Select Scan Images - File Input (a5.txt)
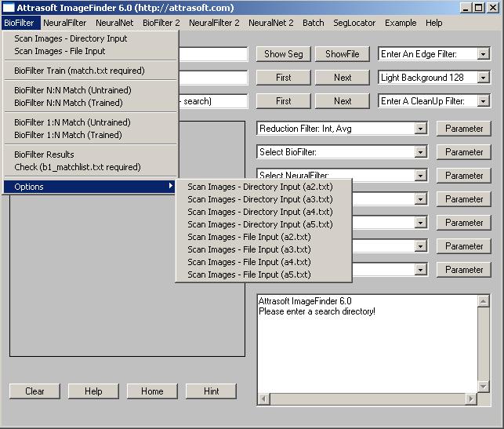Image resolution: width=504 pixels, height=429 pixels. [x=248, y=274]
